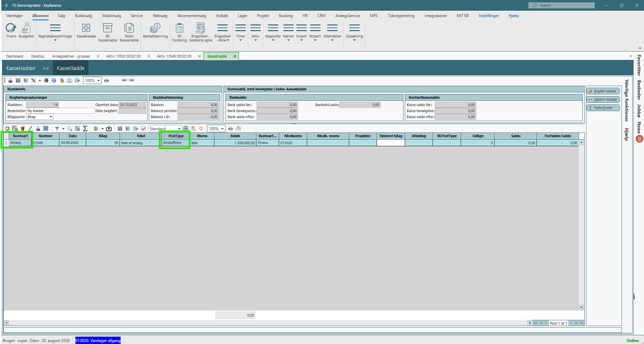The image size is (644, 344).
Task: Click the sigma sum icon
Action: click(x=85, y=128)
